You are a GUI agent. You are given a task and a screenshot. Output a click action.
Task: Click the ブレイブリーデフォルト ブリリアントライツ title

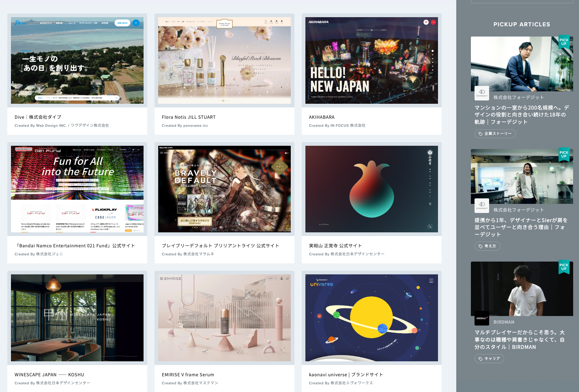[x=220, y=246]
